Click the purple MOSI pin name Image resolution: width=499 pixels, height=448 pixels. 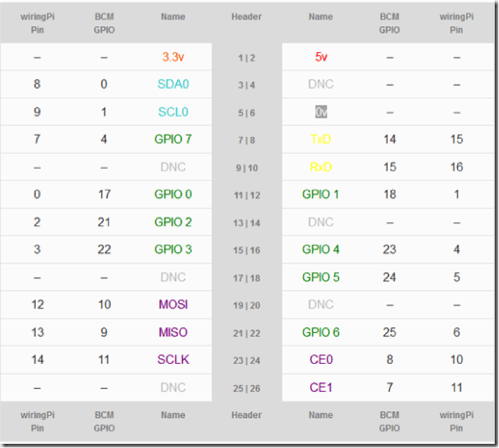[x=173, y=304]
